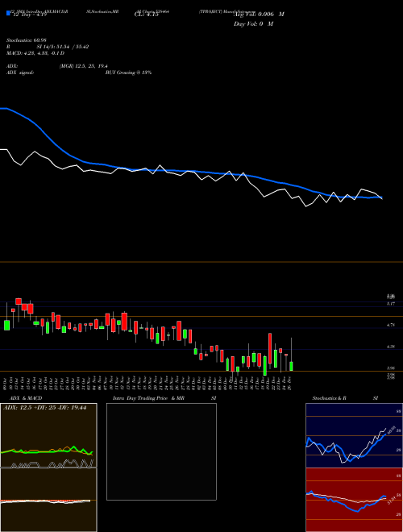Click the 'SI 14/5: 51.54 / 55.42' value

(x=63, y=47)
